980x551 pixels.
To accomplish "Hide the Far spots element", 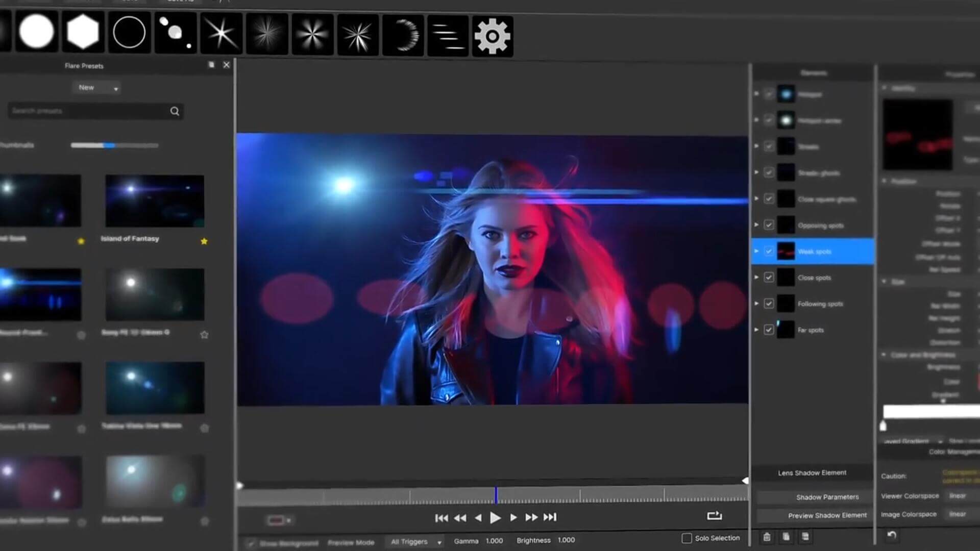I will (769, 330).
